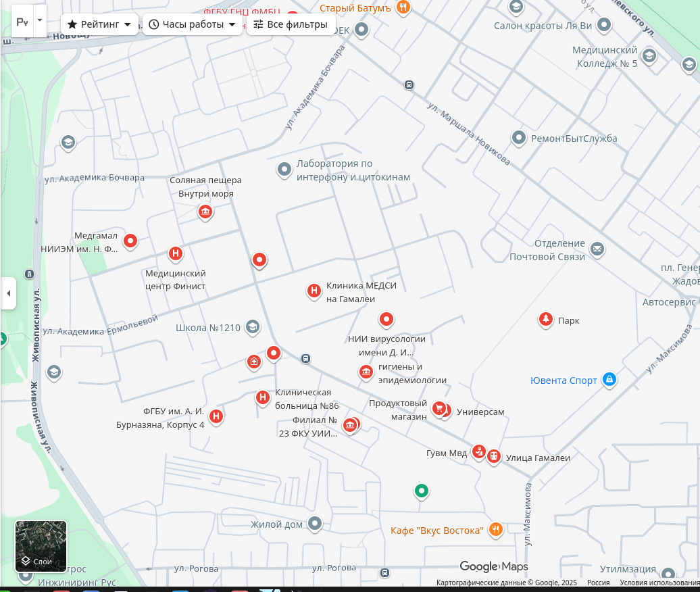
Task: Select the Медгамал НИИЭМ red pin
Action: coord(130,241)
